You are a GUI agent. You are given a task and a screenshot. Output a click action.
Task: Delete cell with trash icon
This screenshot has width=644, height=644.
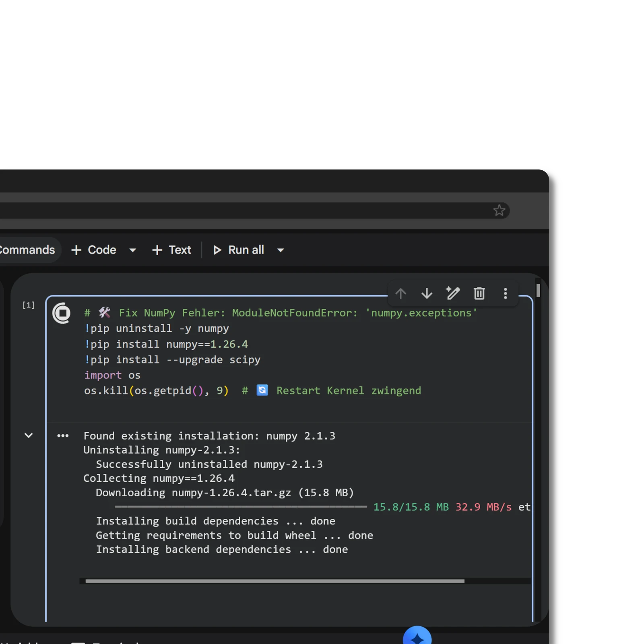point(479,293)
